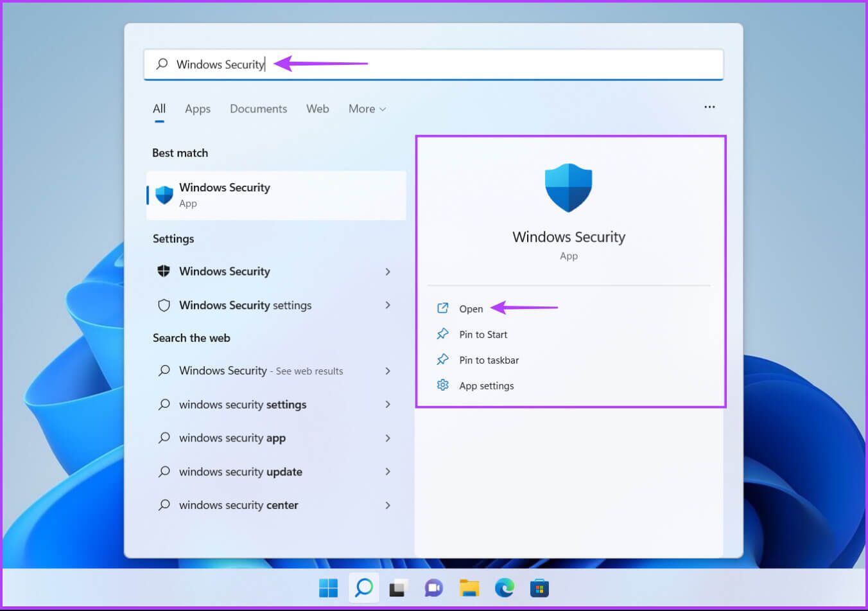Open Task View from the taskbar
This screenshot has height=611, width=868.
pyautogui.click(x=398, y=588)
